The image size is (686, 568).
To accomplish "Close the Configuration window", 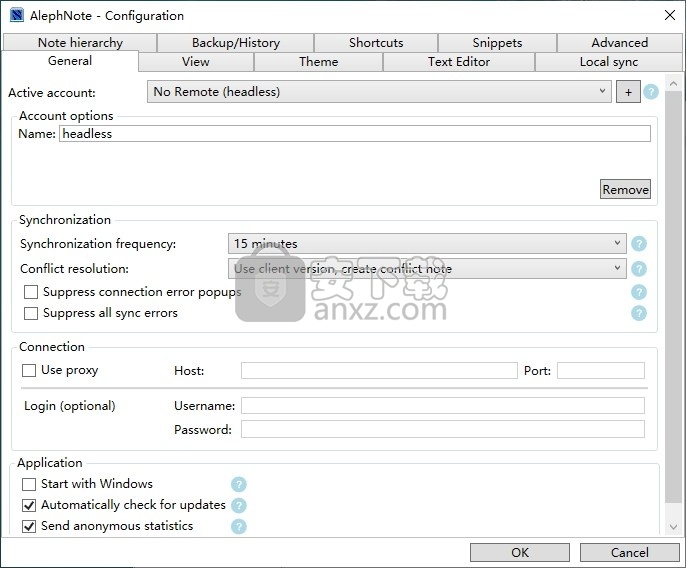I will pos(670,15).
